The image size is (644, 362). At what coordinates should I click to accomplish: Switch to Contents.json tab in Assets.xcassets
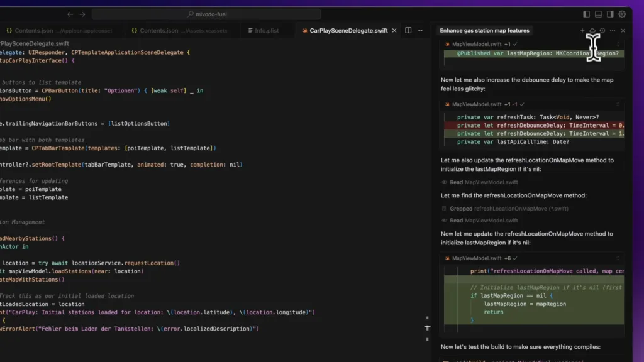pyautogui.click(x=179, y=30)
